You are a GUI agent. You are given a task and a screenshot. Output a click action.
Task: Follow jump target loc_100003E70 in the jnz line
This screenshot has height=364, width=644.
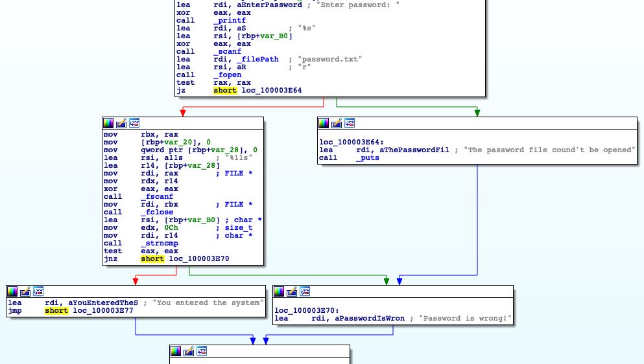[199, 259]
